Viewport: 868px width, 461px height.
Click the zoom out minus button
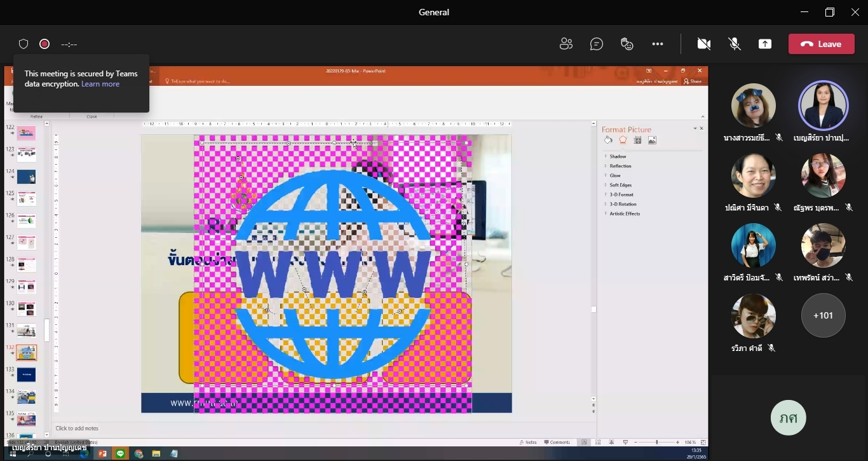point(636,442)
